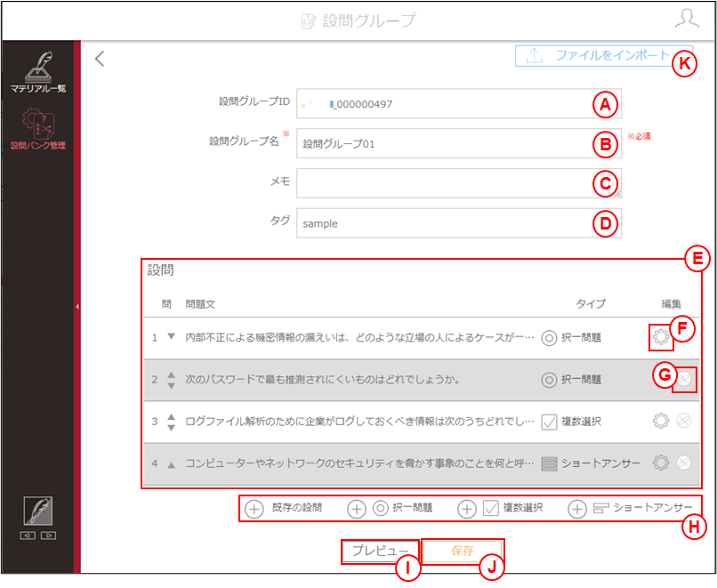The image size is (717, 588).
Task: Click the feather pen icon at sidebar bottom
Action: coord(38,511)
